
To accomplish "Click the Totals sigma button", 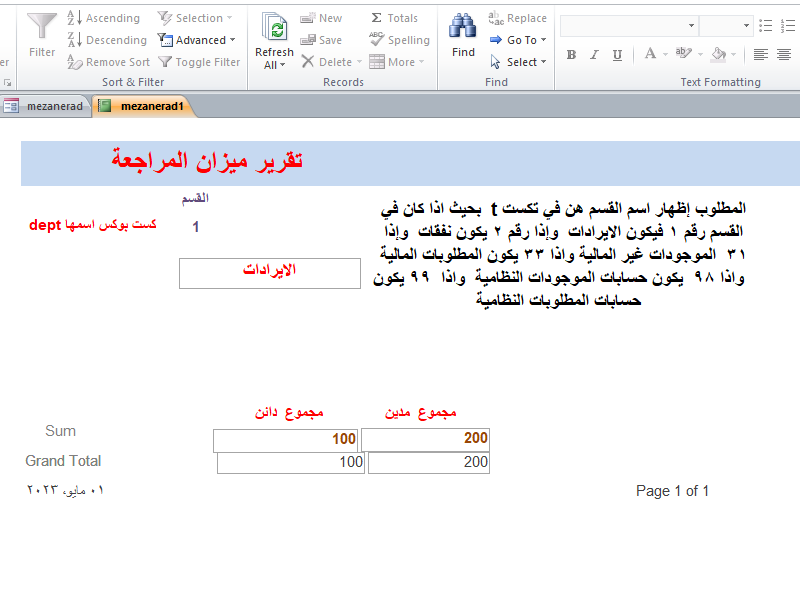I will click(x=394, y=18).
